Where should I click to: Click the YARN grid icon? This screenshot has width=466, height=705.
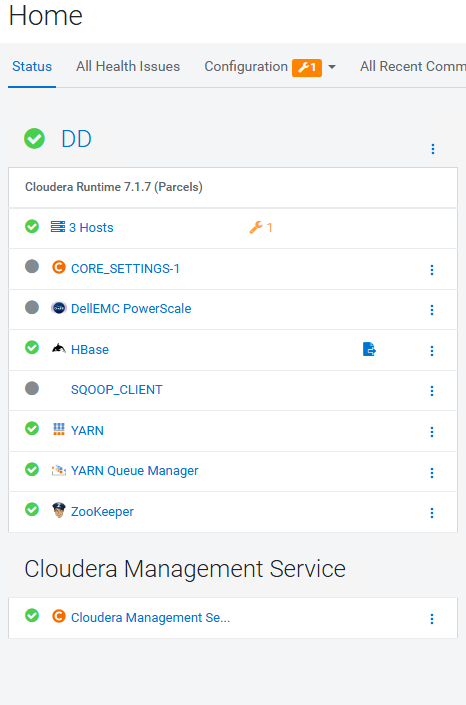pyautogui.click(x=58, y=429)
